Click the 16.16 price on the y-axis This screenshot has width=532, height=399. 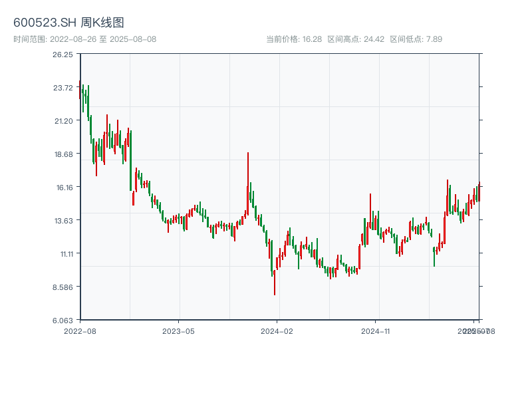pyautogui.click(x=63, y=188)
